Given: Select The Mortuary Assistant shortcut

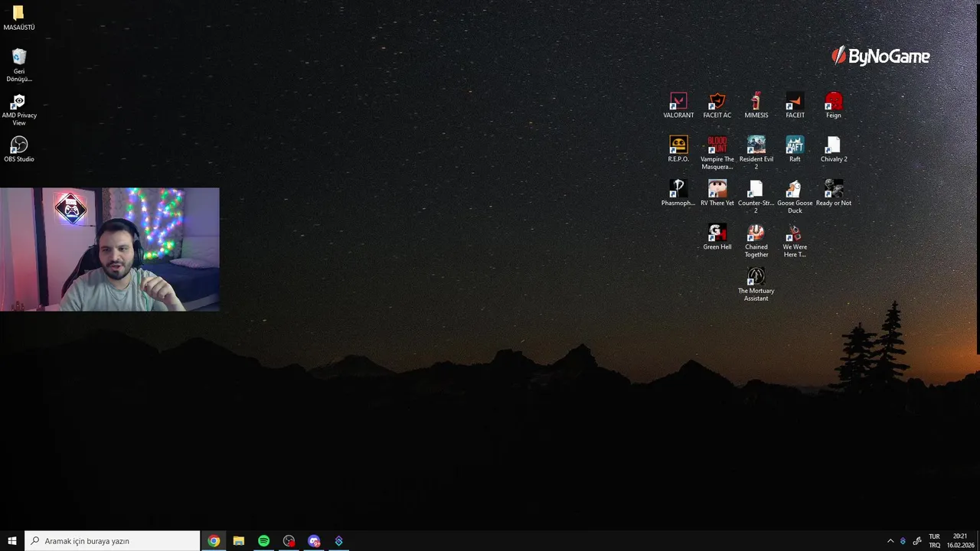Looking at the screenshot, I should [x=756, y=285].
